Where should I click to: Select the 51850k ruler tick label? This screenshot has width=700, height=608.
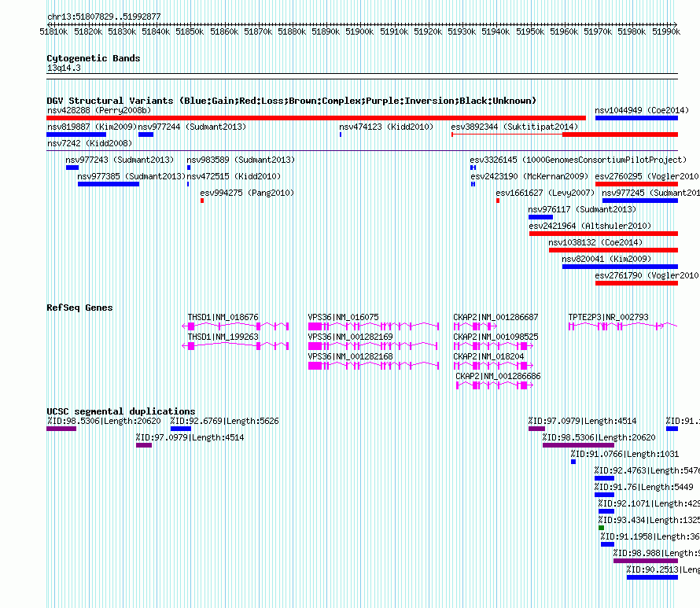[x=190, y=31]
